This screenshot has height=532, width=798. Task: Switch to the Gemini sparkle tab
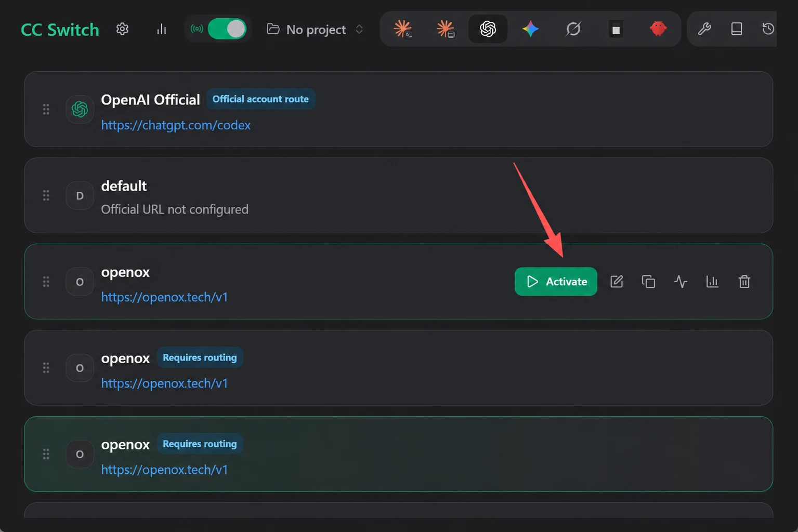tap(531, 29)
